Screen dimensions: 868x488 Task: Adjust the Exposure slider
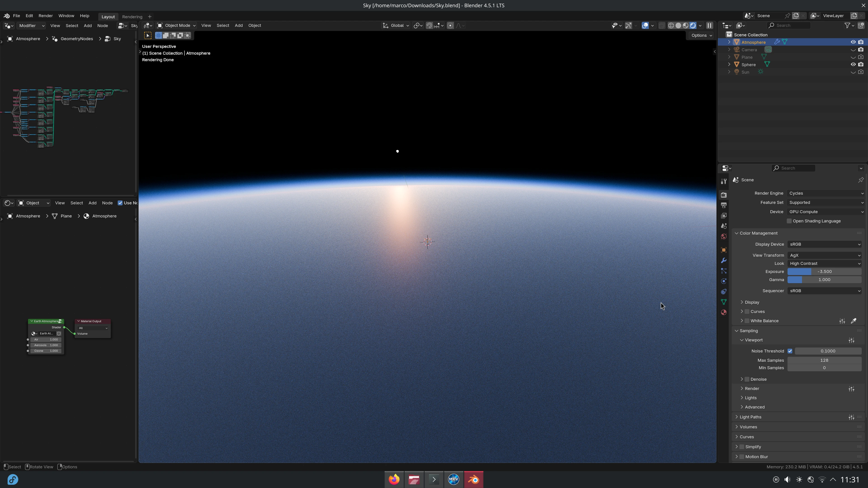[x=825, y=272]
